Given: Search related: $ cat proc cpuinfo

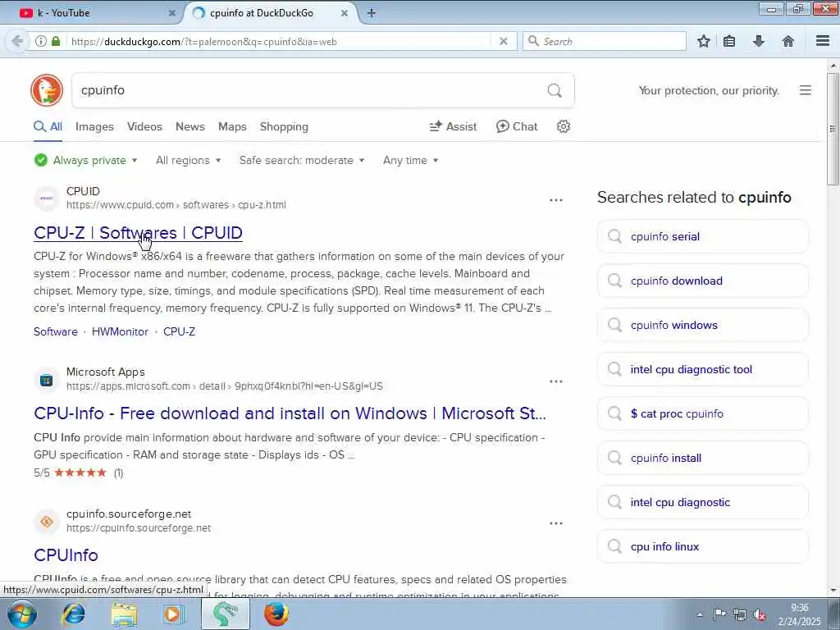Looking at the screenshot, I should pos(702,413).
